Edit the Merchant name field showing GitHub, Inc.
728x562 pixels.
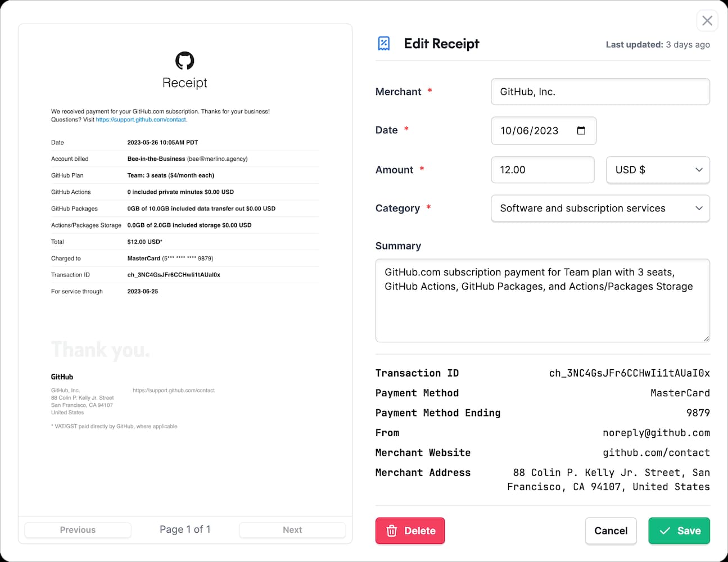point(600,92)
